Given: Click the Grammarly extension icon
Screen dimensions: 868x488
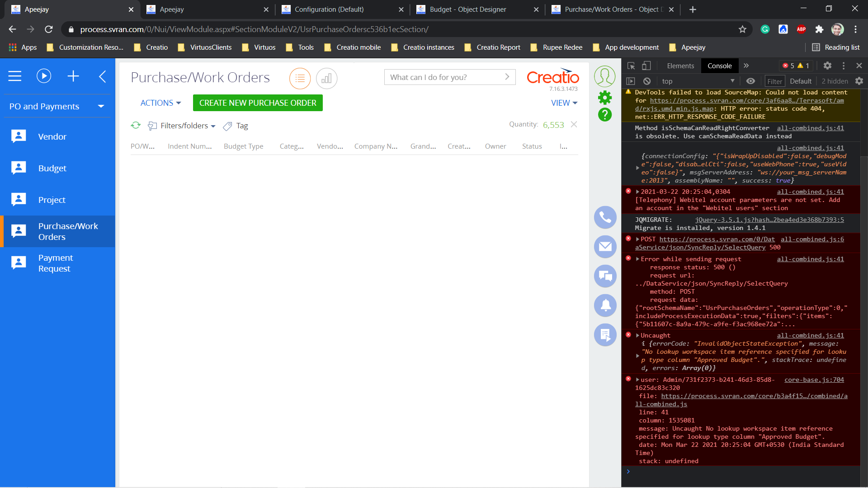Looking at the screenshot, I should click(765, 29).
